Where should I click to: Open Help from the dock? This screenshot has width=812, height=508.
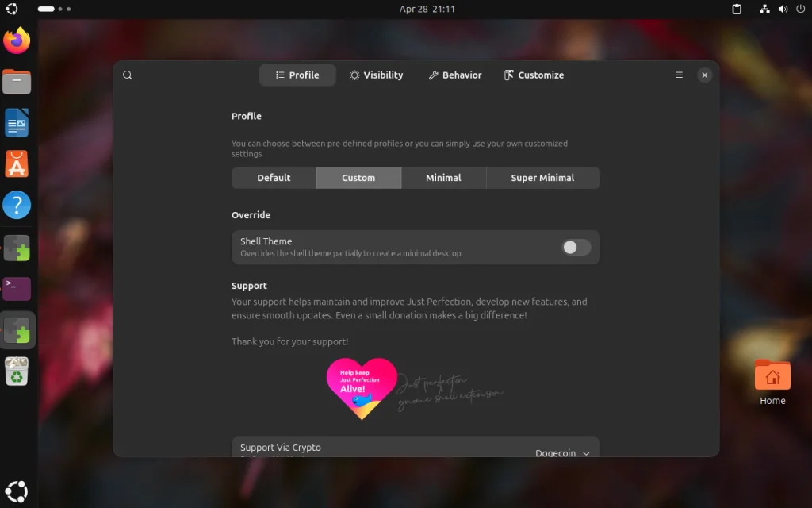(x=17, y=205)
